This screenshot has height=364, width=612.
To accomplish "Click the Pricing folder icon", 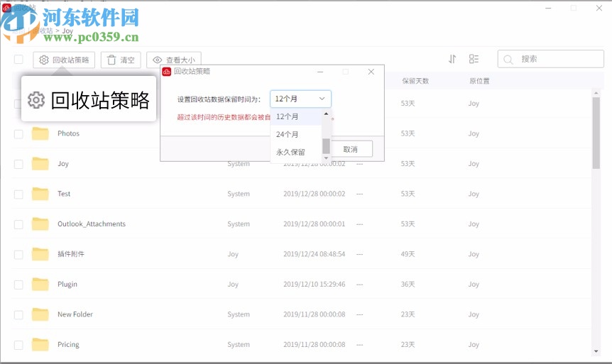I will [40, 345].
